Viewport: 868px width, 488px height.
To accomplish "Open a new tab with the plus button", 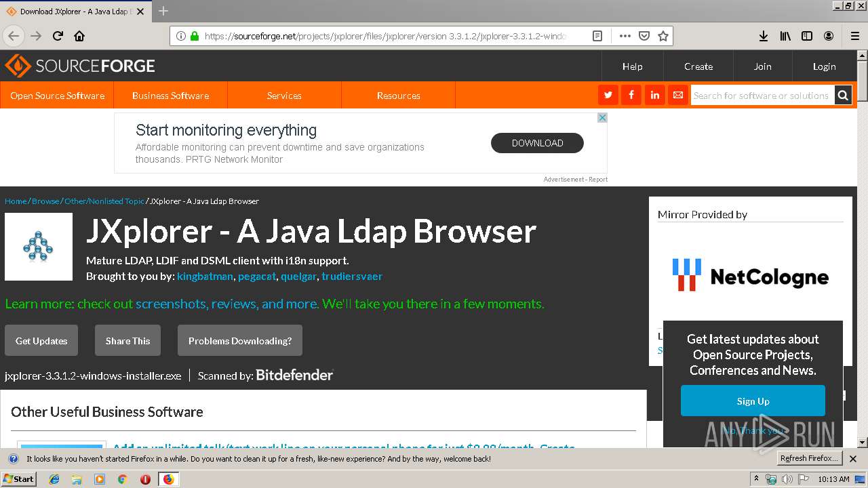I will pyautogui.click(x=163, y=11).
